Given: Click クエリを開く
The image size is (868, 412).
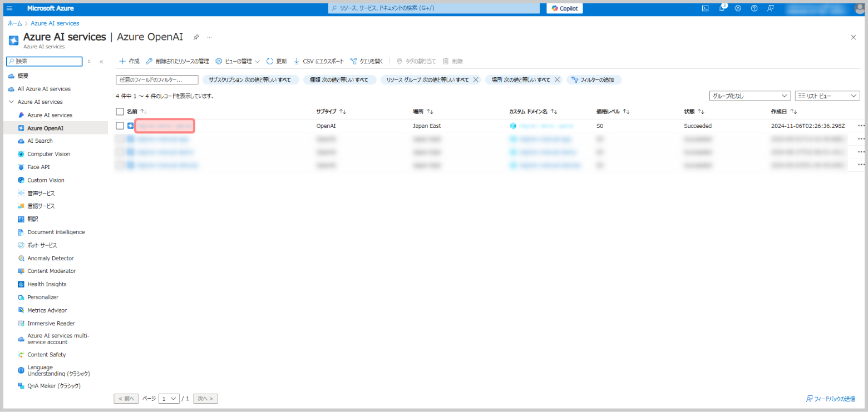Looking at the screenshot, I should 367,61.
